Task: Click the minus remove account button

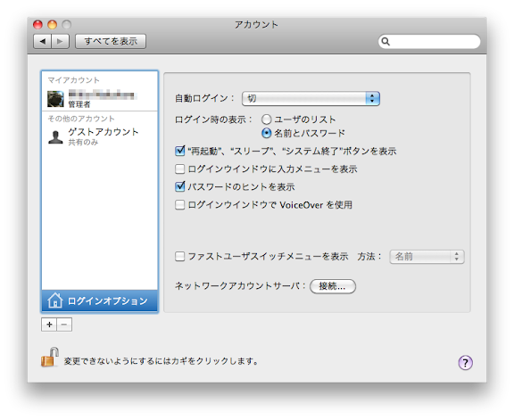Action: (x=64, y=325)
